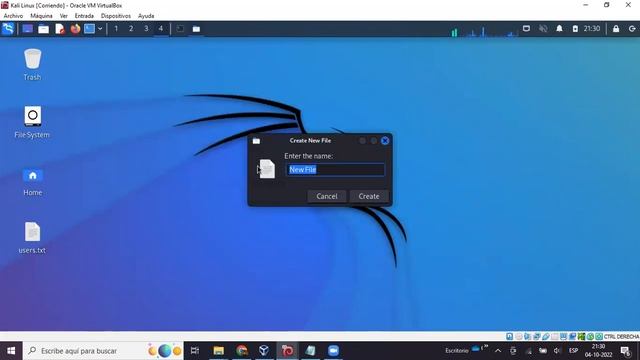Open VirtualBox manager from Windows taskbar
The image size is (640, 360).
click(264, 351)
